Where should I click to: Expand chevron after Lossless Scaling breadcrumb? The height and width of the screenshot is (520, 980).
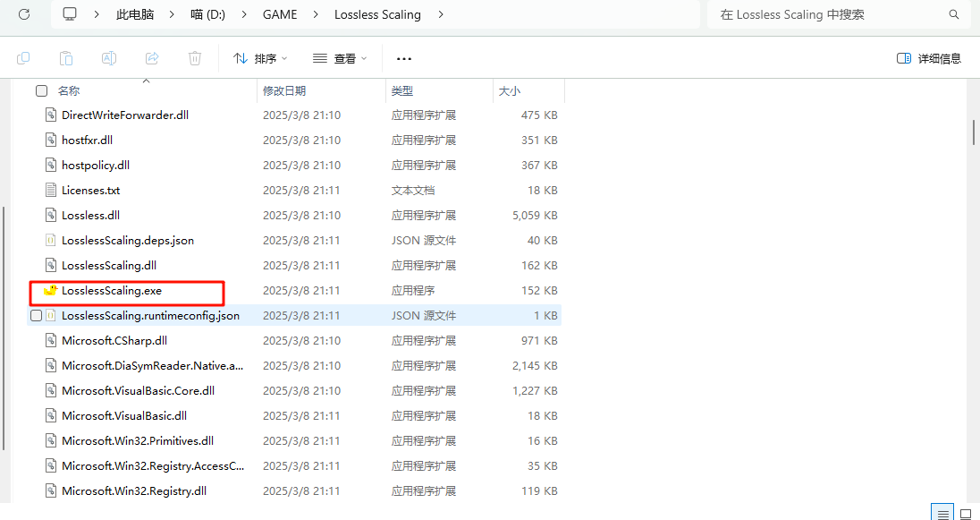(441, 14)
